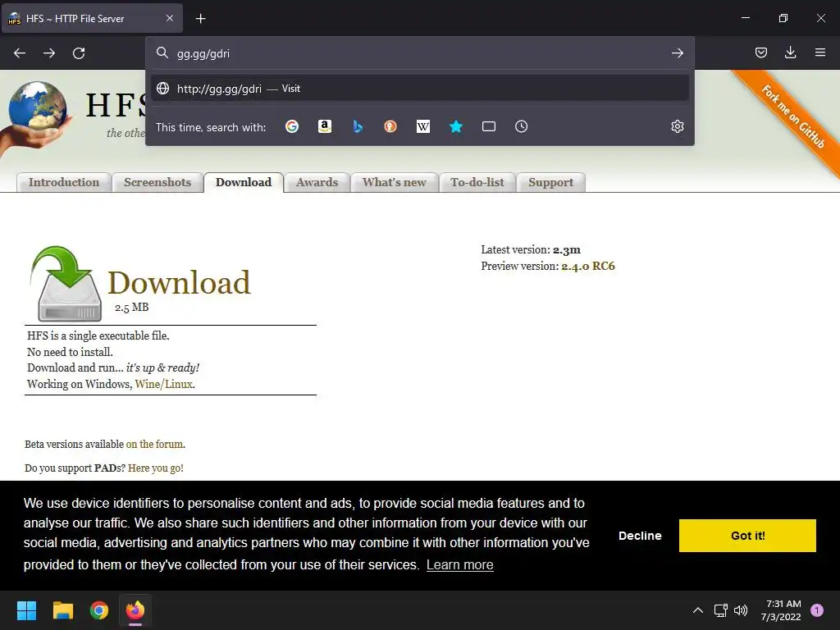Close the HFS ~ HTTP File Server tab
Viewport: 840px width, 630px height.
pos(169,18)
